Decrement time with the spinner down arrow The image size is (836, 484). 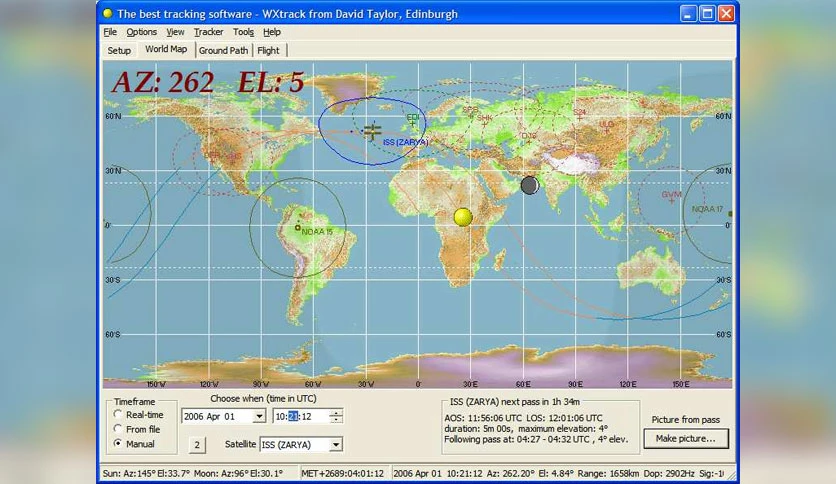click(336, 420)
